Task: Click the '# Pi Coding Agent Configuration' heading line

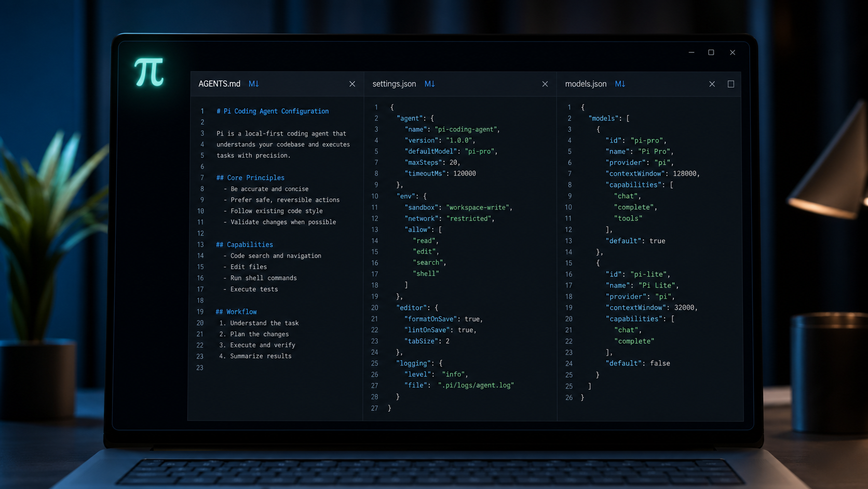Action: (x=273, y=111)
